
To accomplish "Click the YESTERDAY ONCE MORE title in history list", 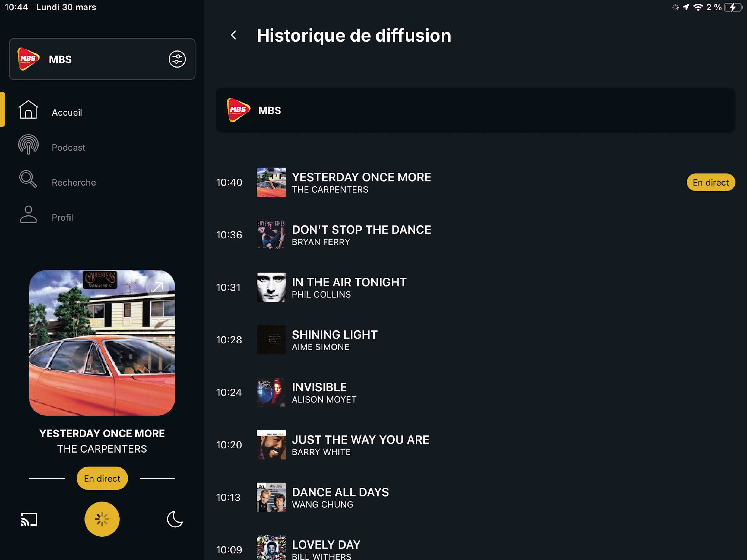I will coord(361,177).
